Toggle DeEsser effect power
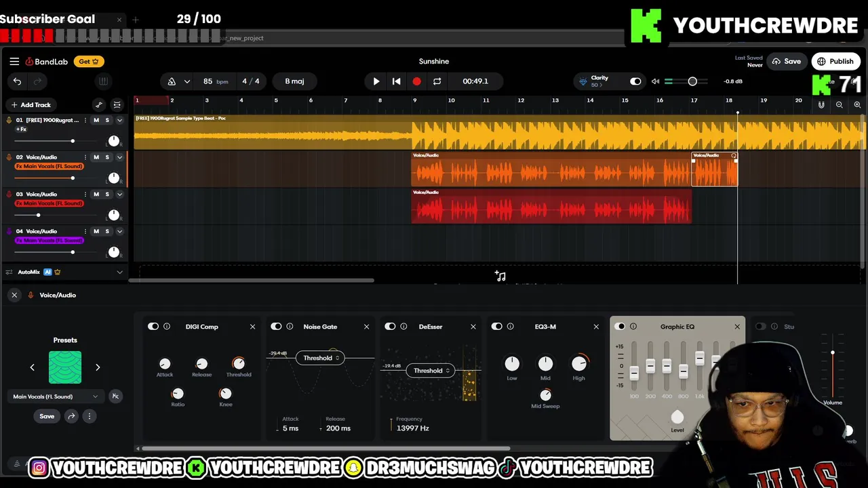The image size is (868, 488). (390, 327)
